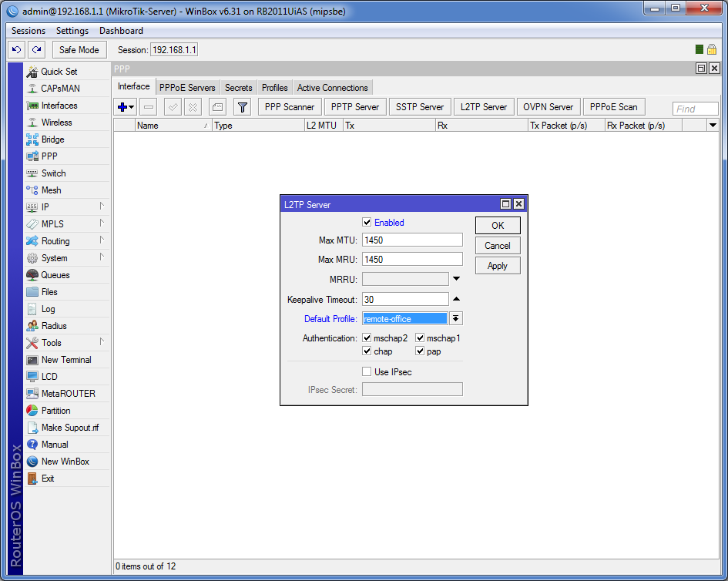The height and width of the screenshot is (581, 728).
Task: Uncheck mschap1 authentication
Action: tap(420, 338)
